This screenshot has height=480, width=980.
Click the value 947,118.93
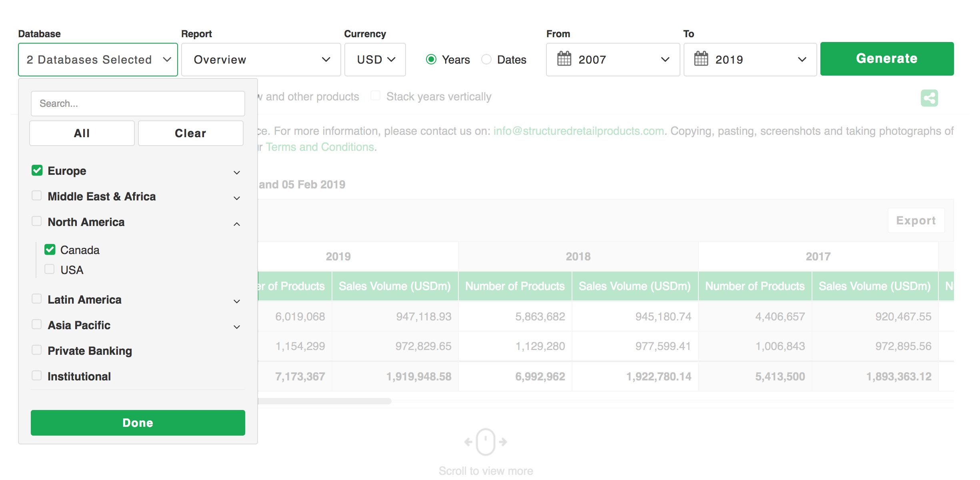pos(424,316)
